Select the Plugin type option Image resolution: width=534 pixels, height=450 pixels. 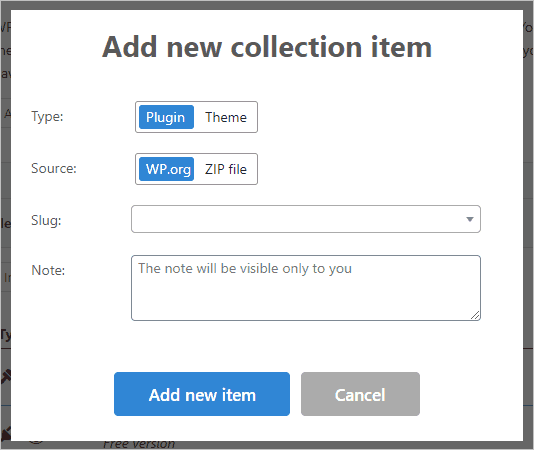[x=166, y=117]
